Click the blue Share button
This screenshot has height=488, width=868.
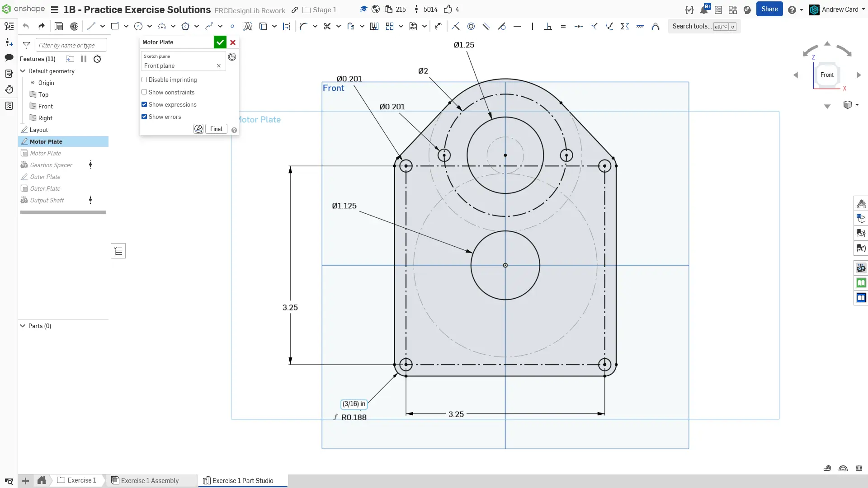tap(769, 9)
